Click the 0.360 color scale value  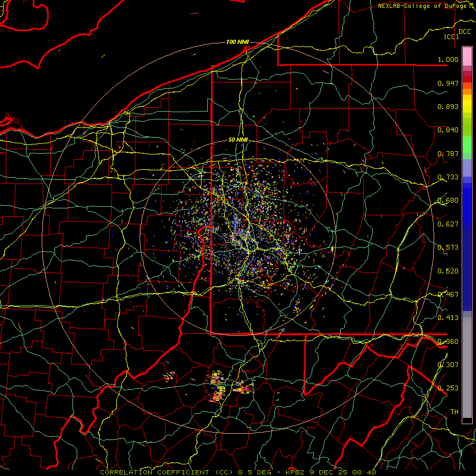[x=448, y=342]
